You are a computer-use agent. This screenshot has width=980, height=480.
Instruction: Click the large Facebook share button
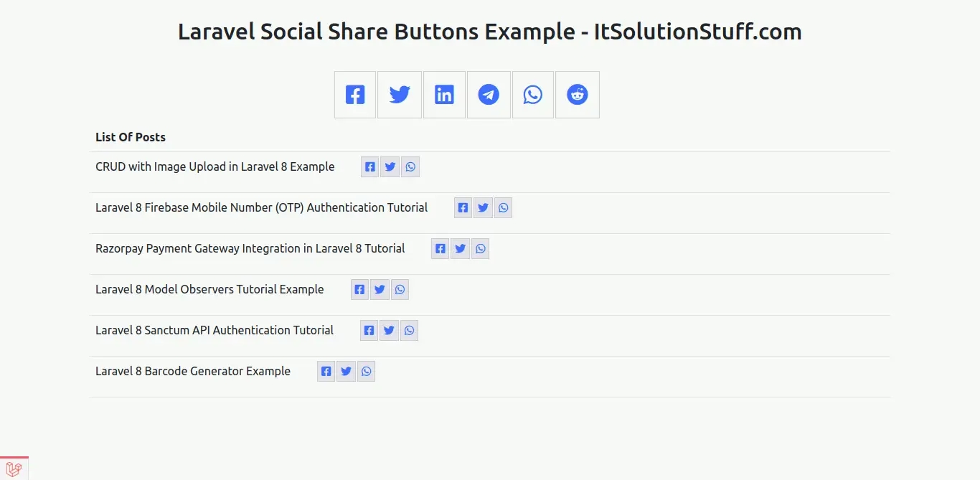pos(355,95)
